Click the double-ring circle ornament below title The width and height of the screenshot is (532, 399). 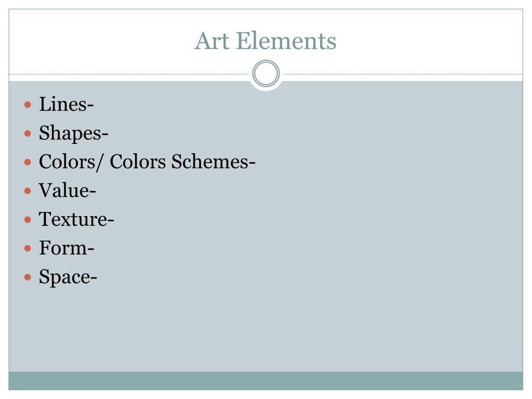point(266,74)
